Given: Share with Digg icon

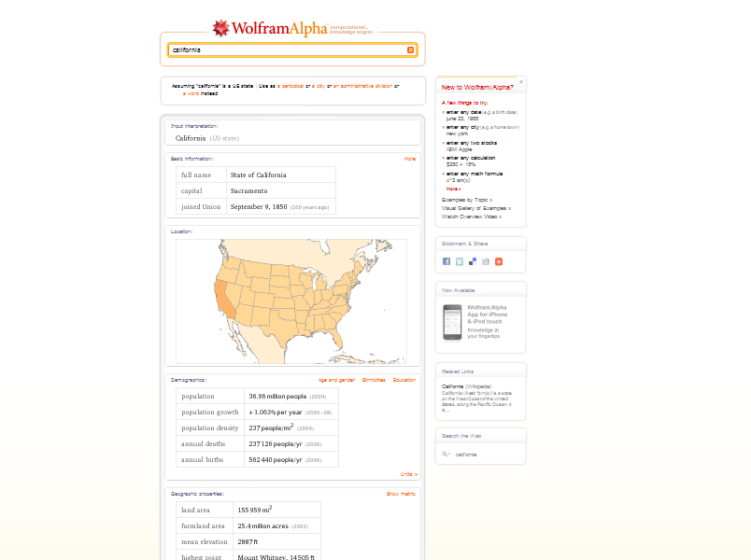Looking at the screenshot, I should [x=486, y=261].
